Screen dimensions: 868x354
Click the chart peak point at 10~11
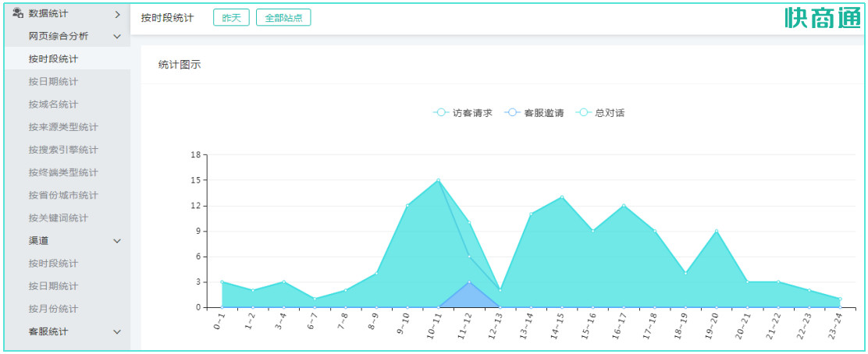(439, 180)
